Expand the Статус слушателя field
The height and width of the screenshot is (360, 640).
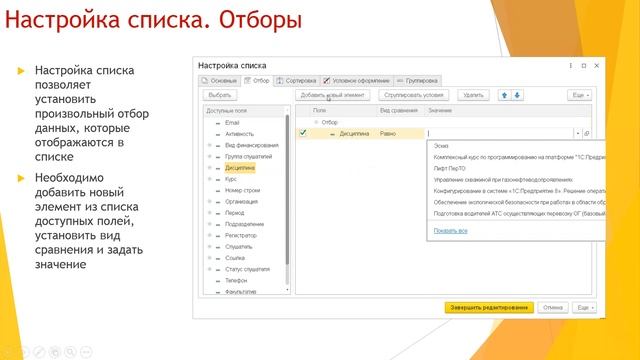pyautogui.click(x=210, y=269)
